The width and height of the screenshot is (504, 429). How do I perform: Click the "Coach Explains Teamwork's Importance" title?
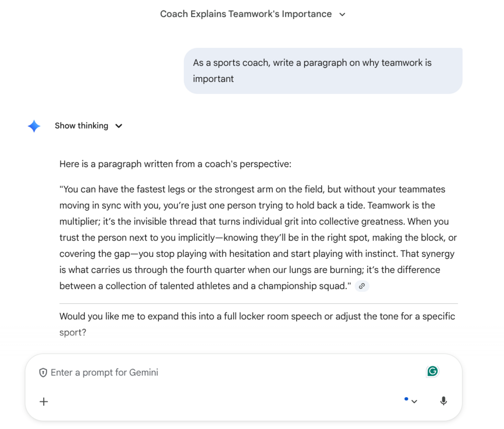[246, 14]
